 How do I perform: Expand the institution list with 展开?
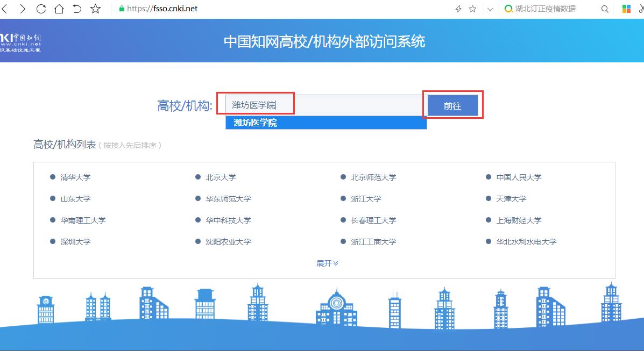327,263
